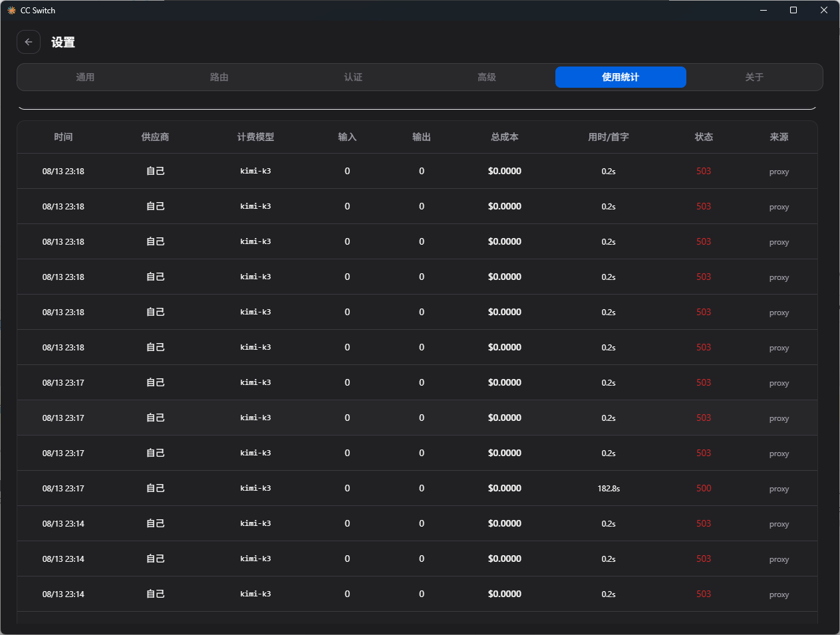Click the 设置 page title
The image size is (840, 635).
(x=63, y=43)
